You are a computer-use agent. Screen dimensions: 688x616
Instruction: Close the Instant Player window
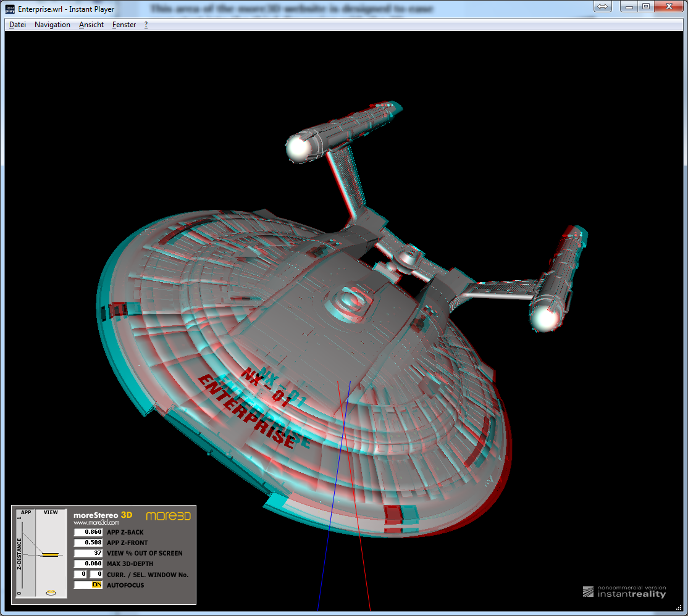pos(669,7)
